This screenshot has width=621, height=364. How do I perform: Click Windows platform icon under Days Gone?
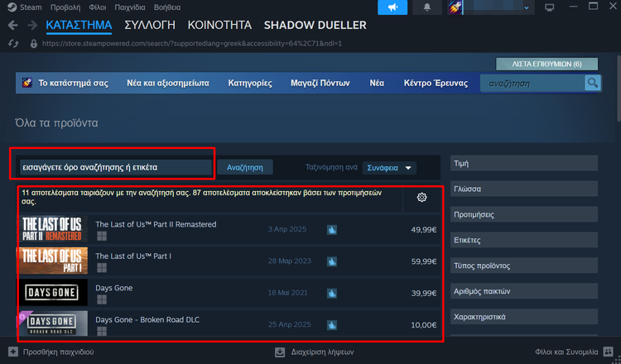pos(102,299)
